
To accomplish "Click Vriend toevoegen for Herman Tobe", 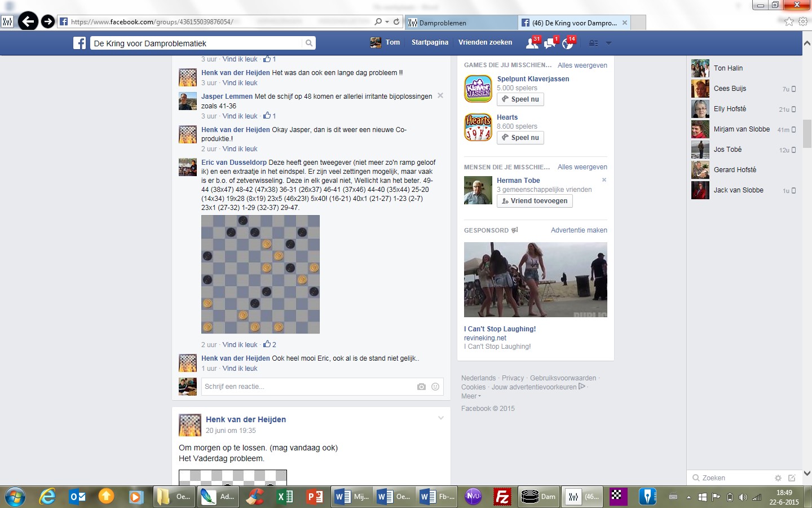I will click(535, 201).
